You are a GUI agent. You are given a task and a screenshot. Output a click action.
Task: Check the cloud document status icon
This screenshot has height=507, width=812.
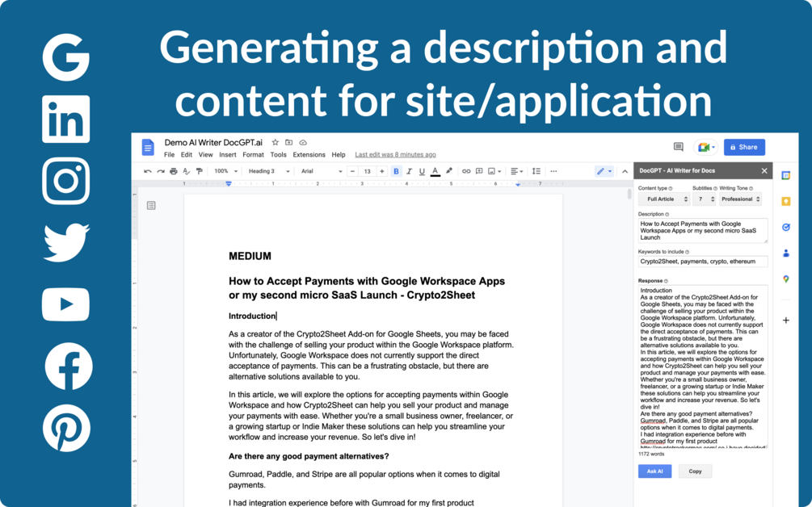point(303,142)
